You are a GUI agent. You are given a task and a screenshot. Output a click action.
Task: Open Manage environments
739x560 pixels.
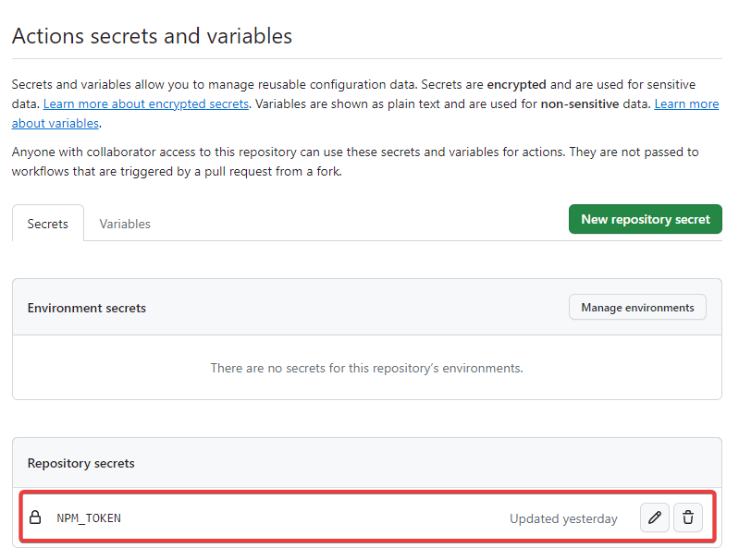pyautogui.click(x=637, y=307)
